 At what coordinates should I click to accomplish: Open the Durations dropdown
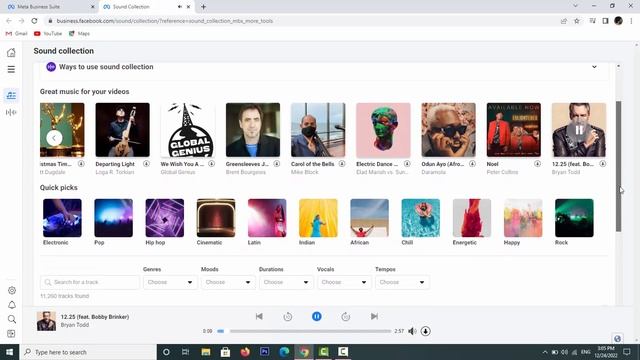point(286,282)
